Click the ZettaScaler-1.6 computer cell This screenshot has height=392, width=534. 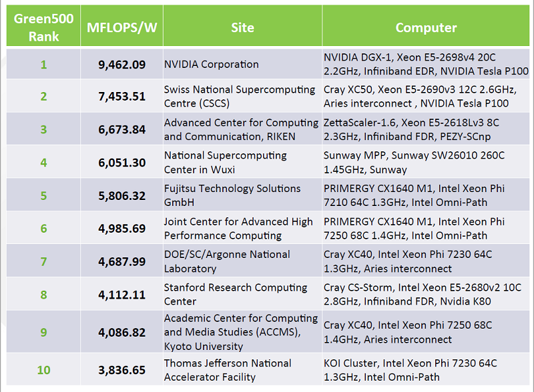tap(426, 129)
